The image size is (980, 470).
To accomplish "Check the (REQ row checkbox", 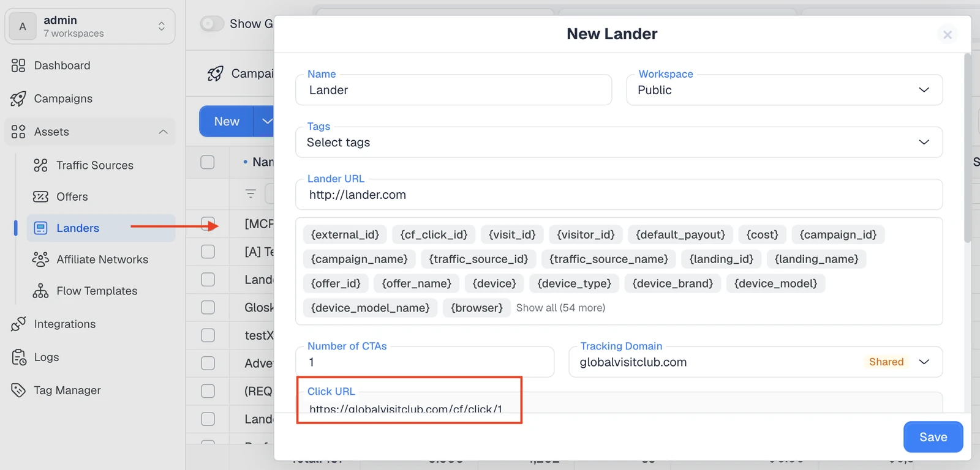I will tap(208, 391).
